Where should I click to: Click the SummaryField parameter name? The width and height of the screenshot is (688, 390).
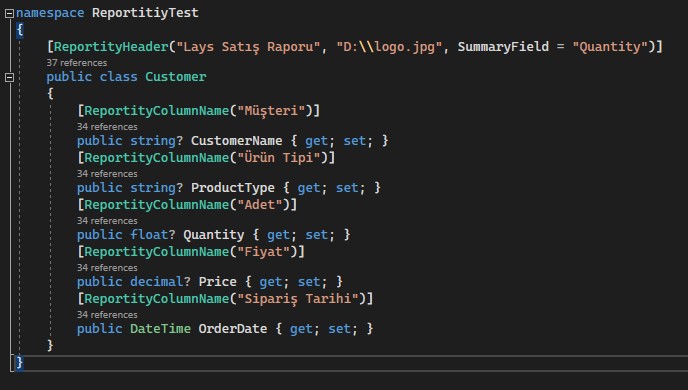pos(503,47)
